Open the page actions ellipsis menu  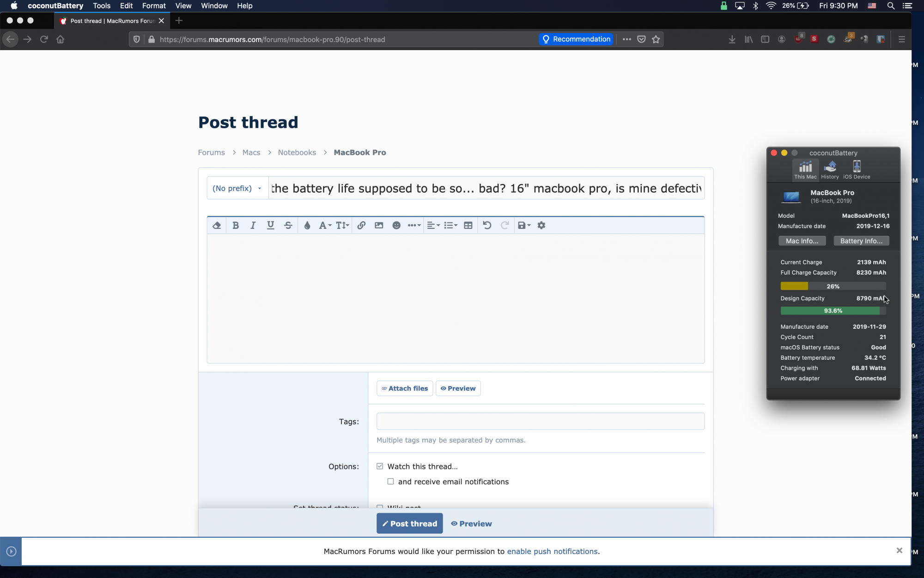626,39
